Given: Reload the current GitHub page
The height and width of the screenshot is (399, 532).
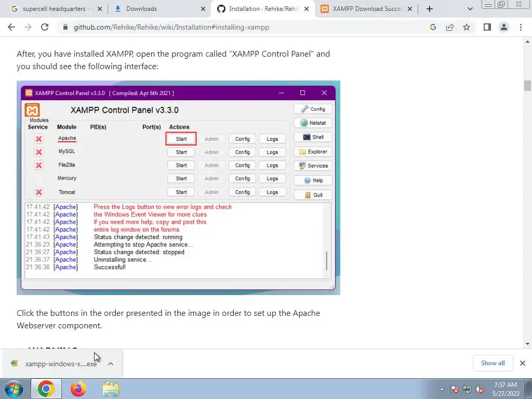Looking at the screenshot, I should click(x=45, y=27).
